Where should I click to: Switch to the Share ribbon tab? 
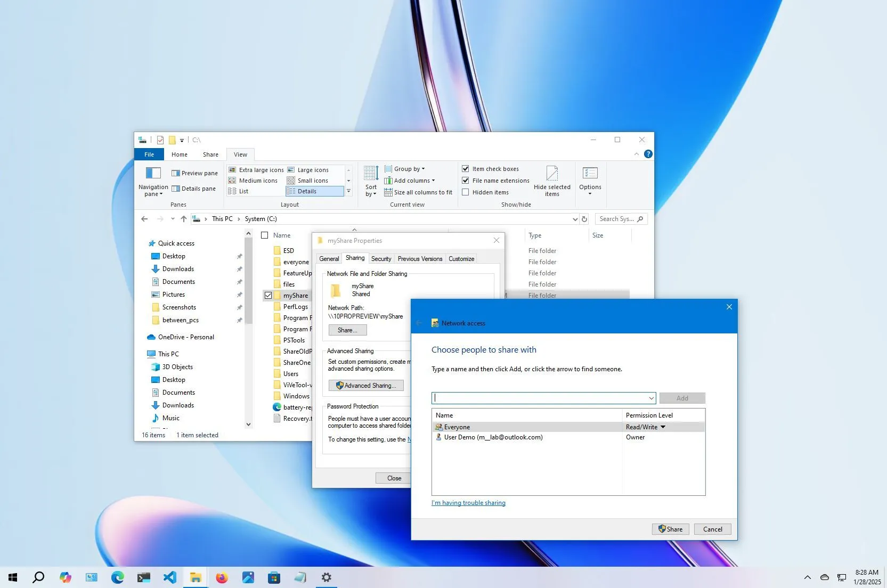(x=210, y=154)
